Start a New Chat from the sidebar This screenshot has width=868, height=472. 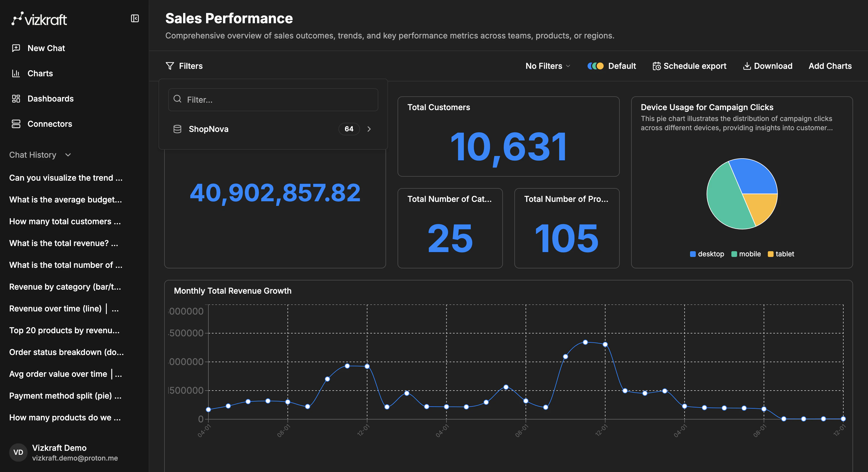pos(46,48)
